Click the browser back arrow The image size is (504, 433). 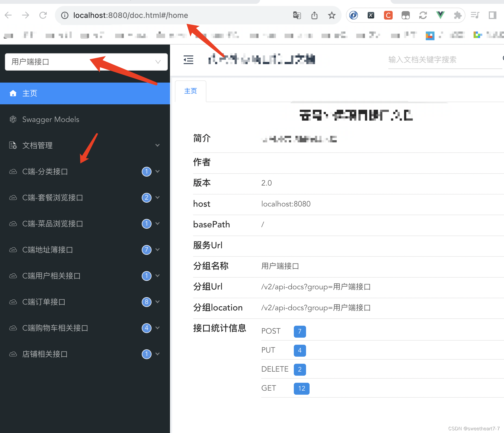point(8,15)
